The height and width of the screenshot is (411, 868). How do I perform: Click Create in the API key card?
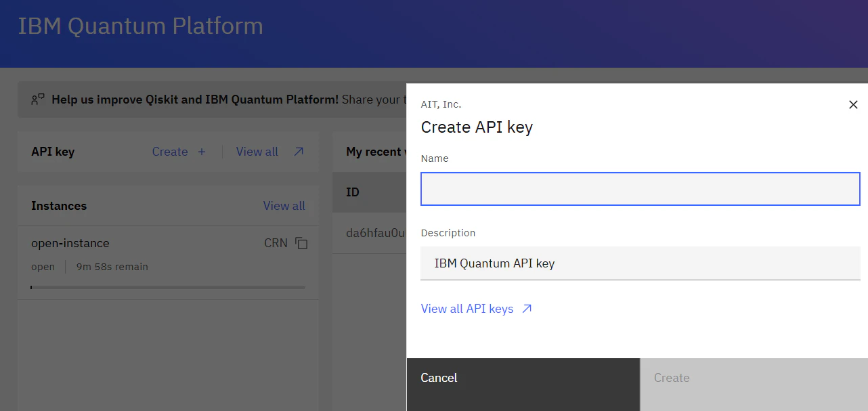[170, 152]
